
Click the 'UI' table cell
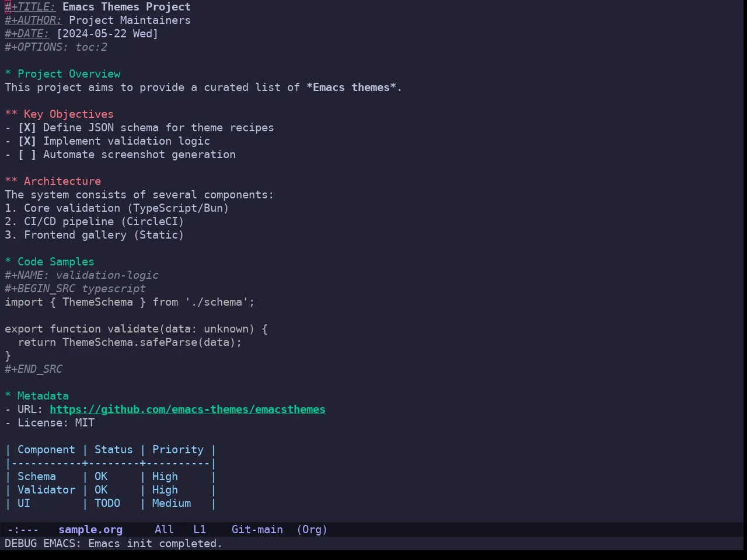pos(24,503)
